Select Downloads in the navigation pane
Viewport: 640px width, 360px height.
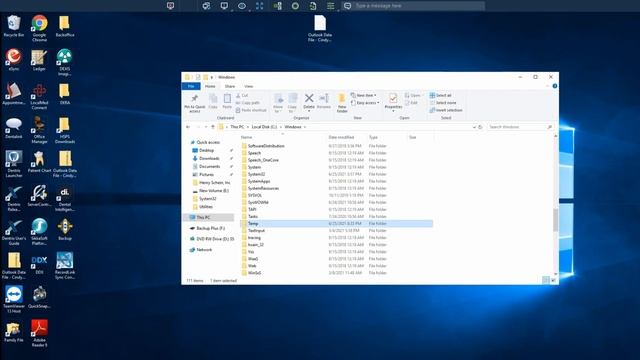209,158
